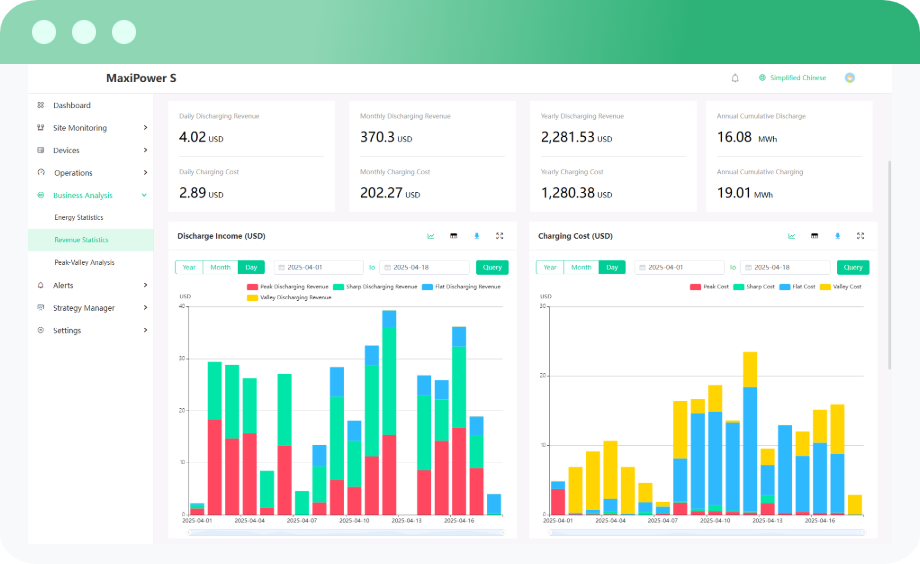Expand Discharge Income chart to fullscreen

(x=499, y=236)
